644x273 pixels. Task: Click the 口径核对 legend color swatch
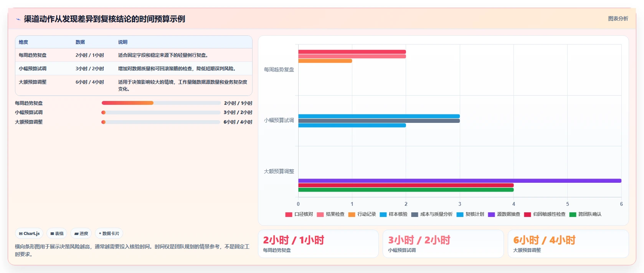[289, 215]
